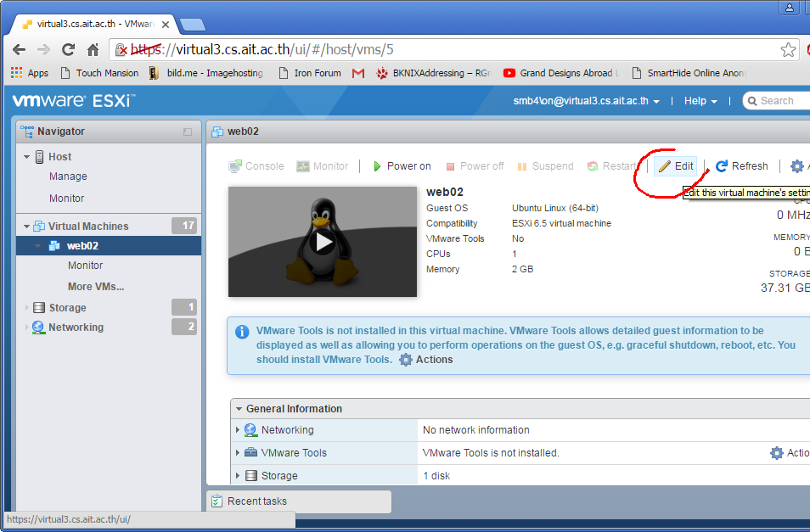The height and width of the screenshot is (532, 810).
Task: Open bild.me Imagehosting bookmark
Action: coord(206,73)
